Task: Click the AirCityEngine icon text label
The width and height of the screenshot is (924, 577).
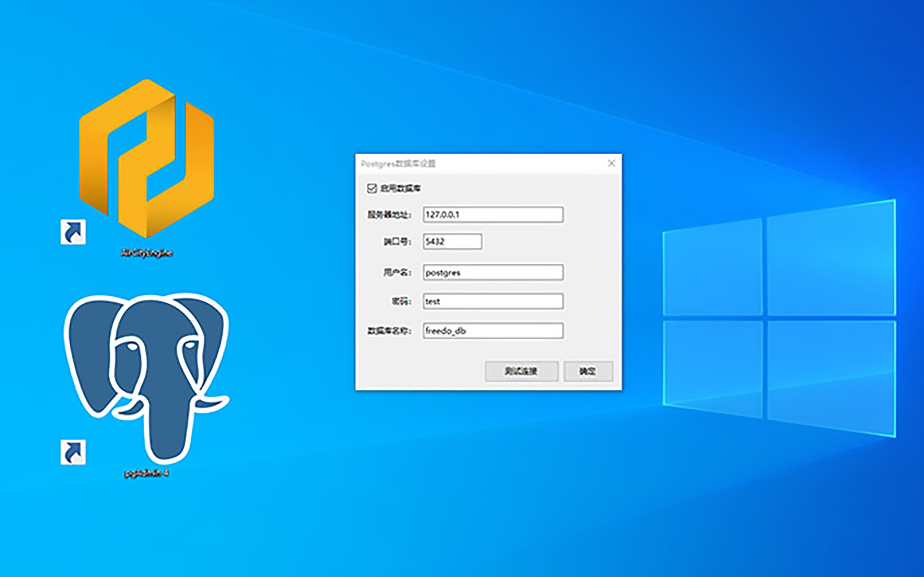Action: [146, 253]
